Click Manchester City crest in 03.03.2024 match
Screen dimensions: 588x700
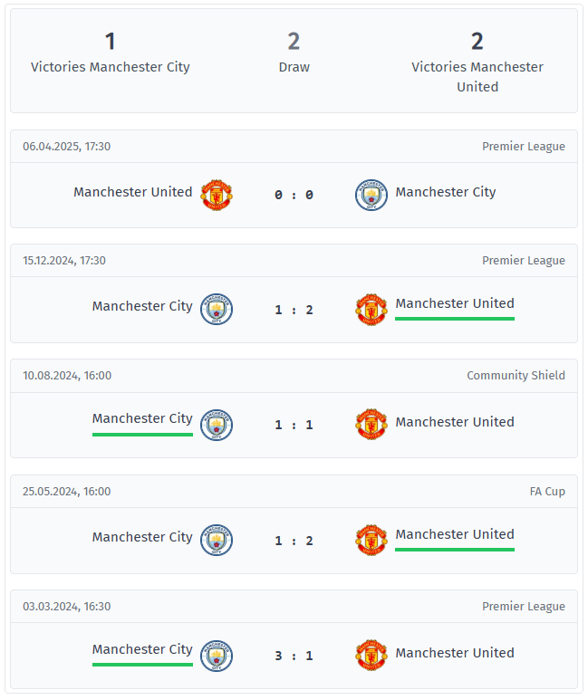(217, 656)
